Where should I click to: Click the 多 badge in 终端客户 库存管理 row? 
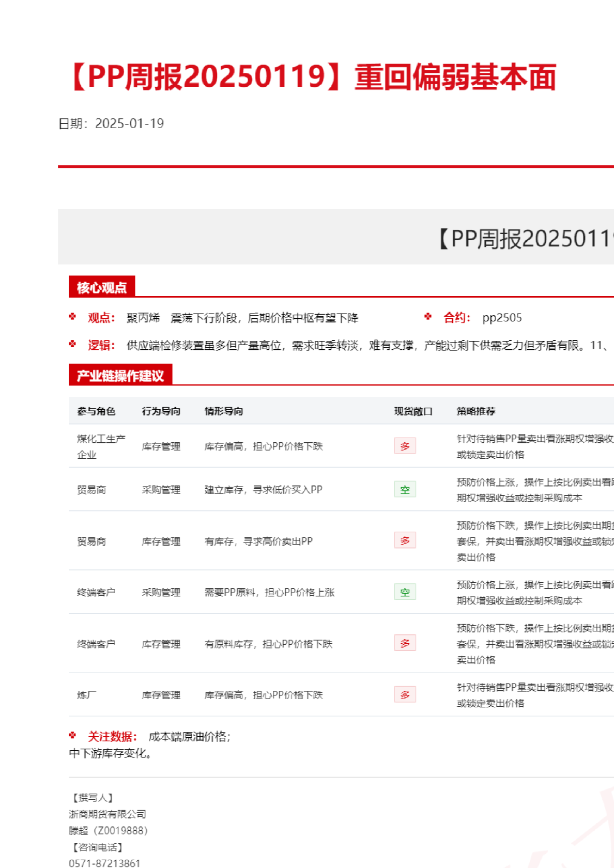[405, 643]
